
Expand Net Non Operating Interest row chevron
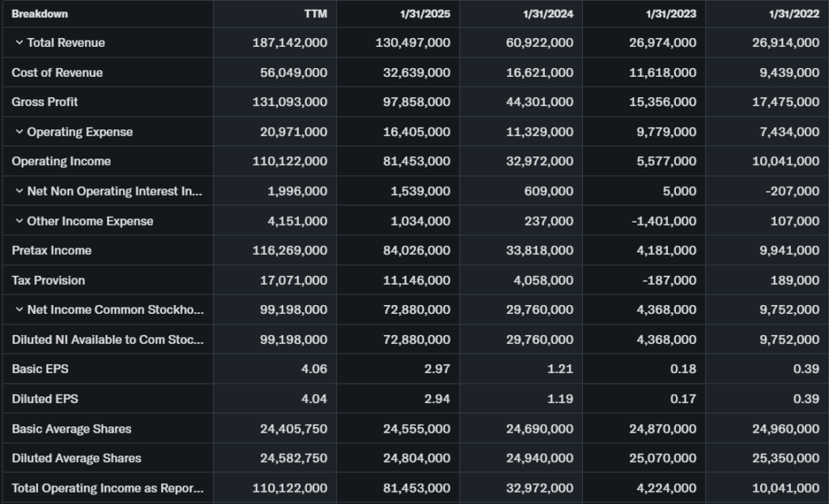[x=19, y=192]
